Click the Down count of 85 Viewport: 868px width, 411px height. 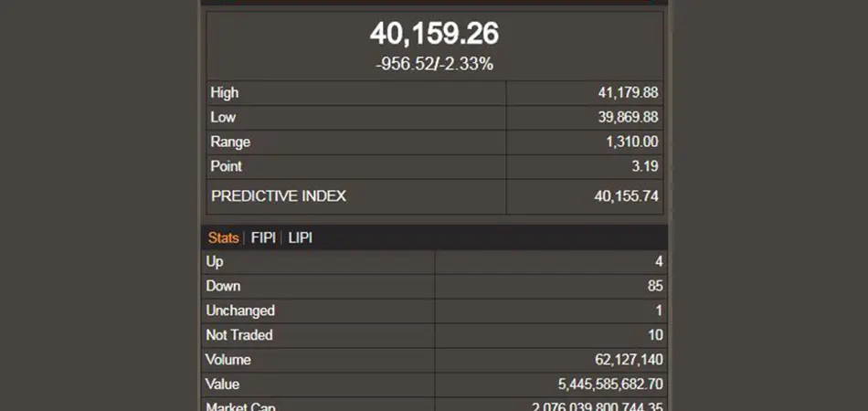point(654,286)
